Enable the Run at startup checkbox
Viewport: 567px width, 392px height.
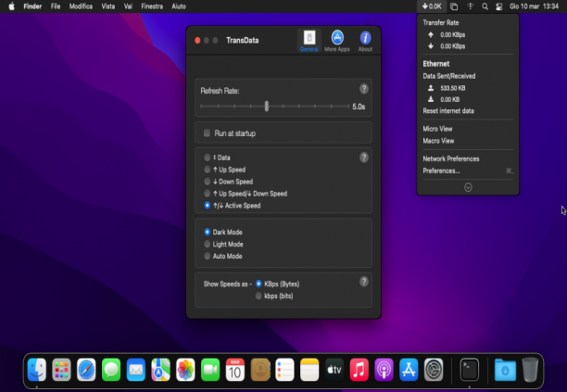click(x=207, y=133)
